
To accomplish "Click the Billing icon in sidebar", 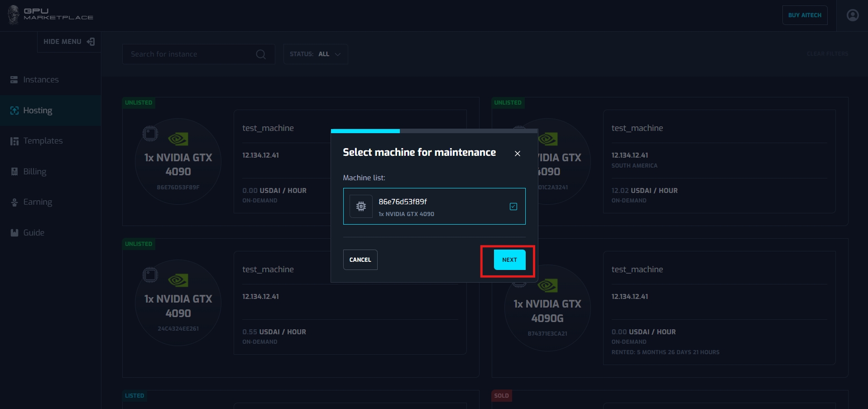I will point(14,172).
